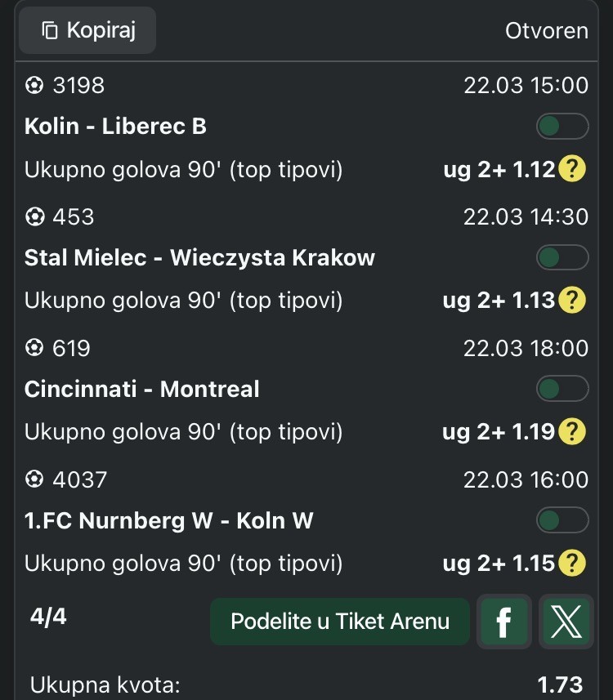The height and width of the screenshot is (700, 613).
Task: Share ticket on Facebook
Action: tap(503, 622)
